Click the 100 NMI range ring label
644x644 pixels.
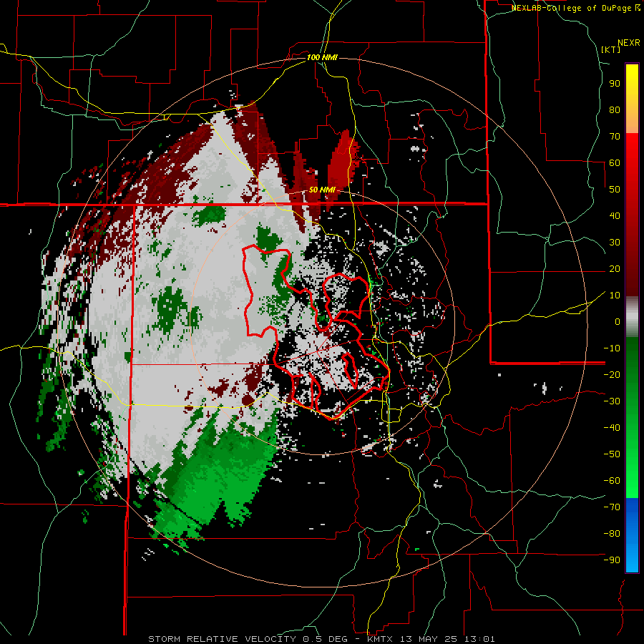322,57
